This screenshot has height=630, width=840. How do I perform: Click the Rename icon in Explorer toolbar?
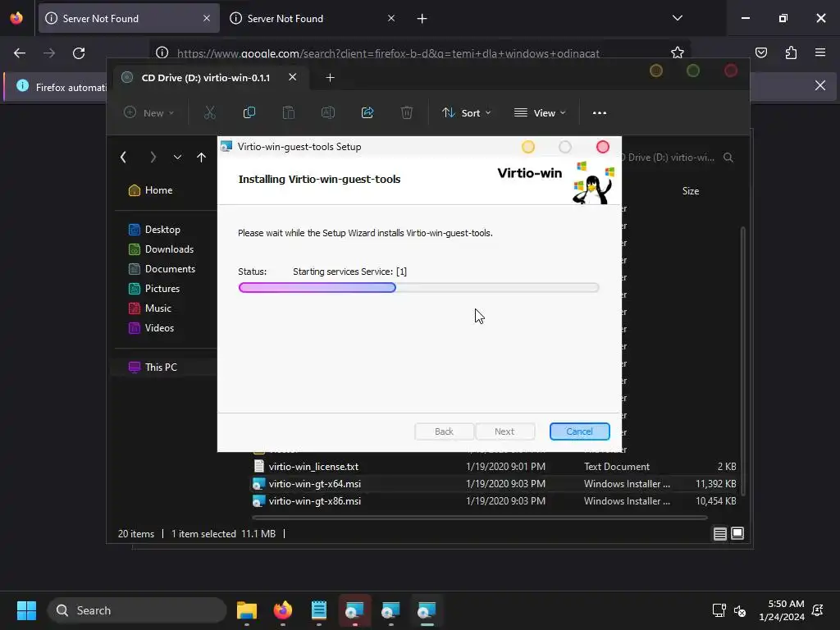pos(328,112)
